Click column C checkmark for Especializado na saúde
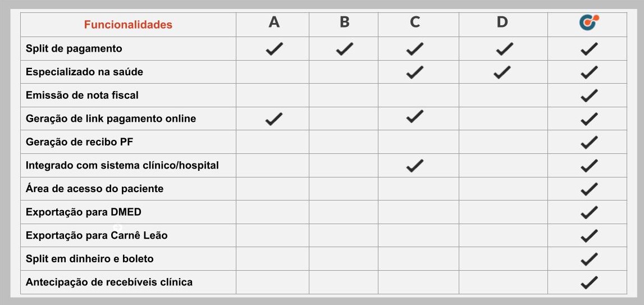This screenshot has width=644, height=305. pos(414,72)
